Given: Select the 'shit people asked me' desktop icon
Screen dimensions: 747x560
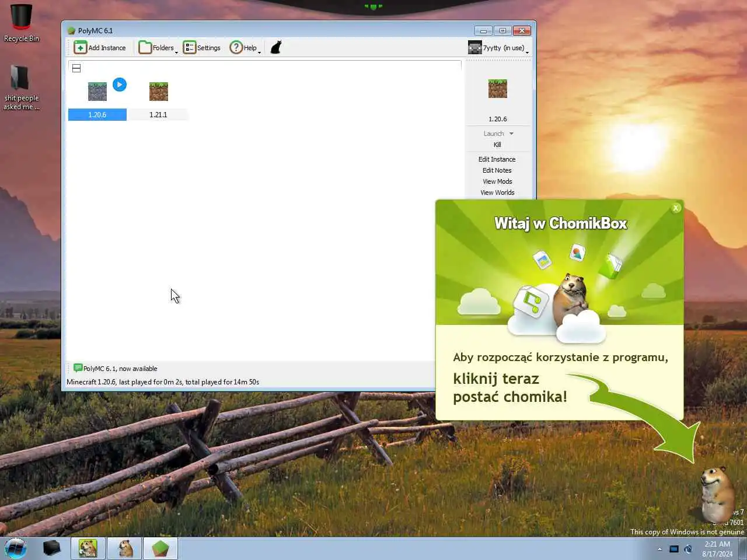Looking at the screenshot, I should coord(22,86).
